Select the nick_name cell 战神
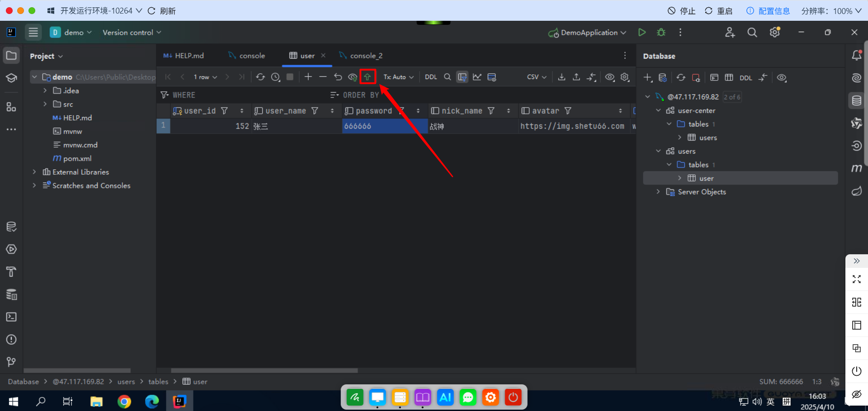Screen dimensions: 868x411 (x=473, y=126)
